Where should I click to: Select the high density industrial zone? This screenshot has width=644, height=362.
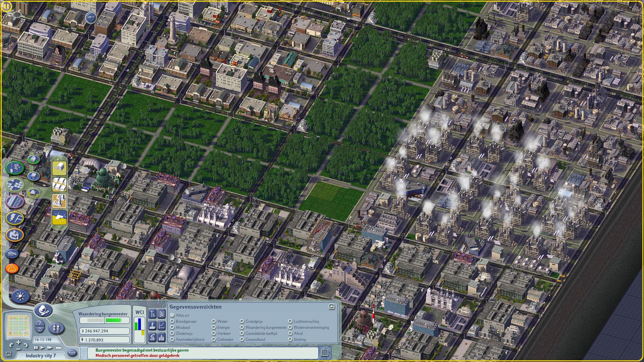pyautogui.click(x=59, y=201)
